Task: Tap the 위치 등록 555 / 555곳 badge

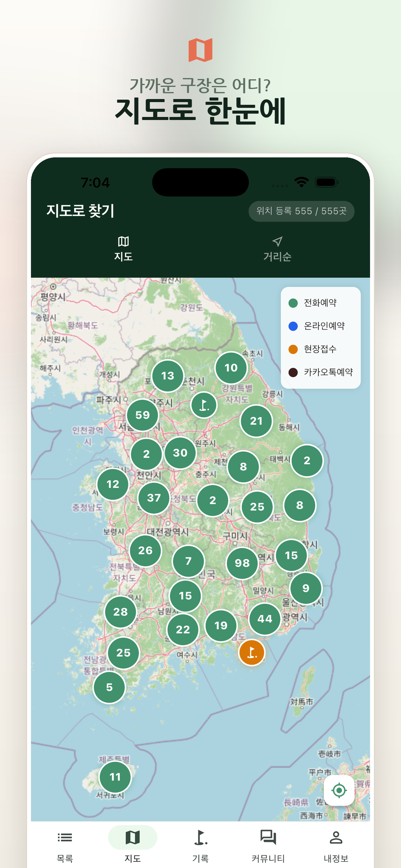Action: pyautogui.click(x=301, y=211)
